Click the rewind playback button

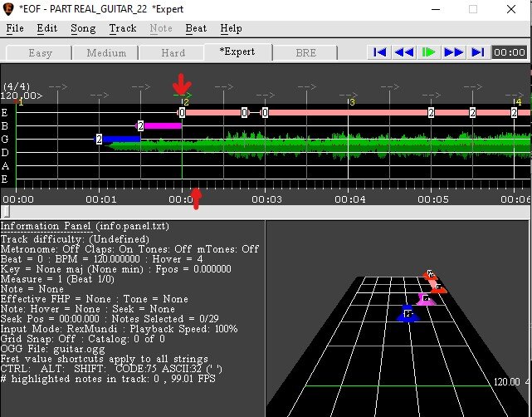click(404, 52)
